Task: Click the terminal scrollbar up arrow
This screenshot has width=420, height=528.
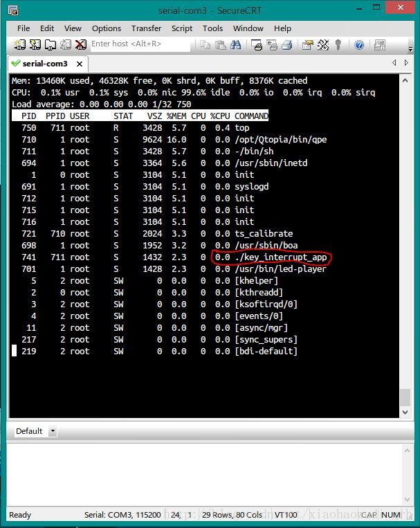Action: tap(405, 80)
